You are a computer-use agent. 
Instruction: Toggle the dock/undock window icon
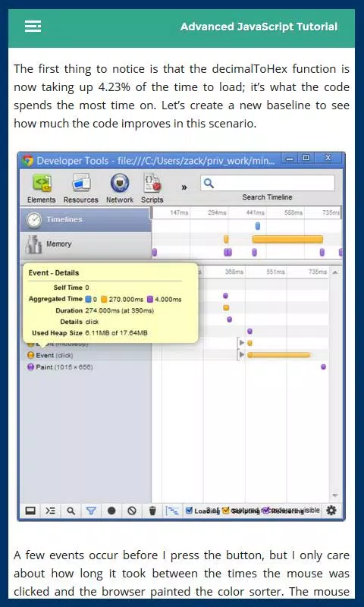pos(30,511)
